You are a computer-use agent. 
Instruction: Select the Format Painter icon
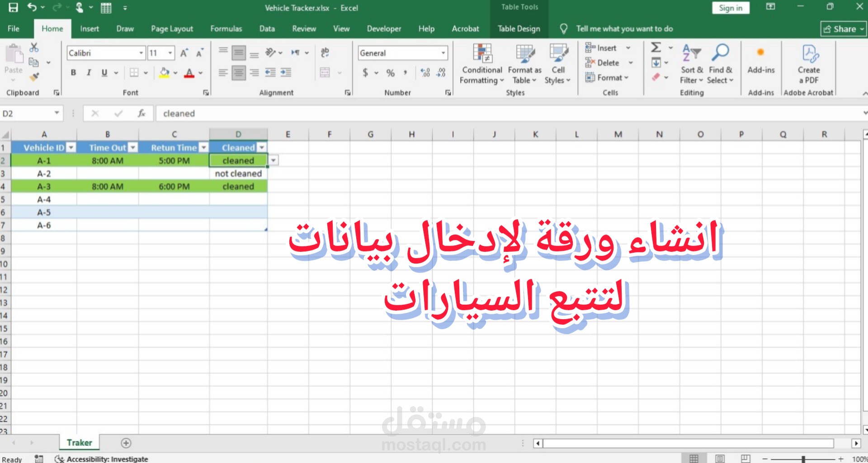(x=34, y=77)
